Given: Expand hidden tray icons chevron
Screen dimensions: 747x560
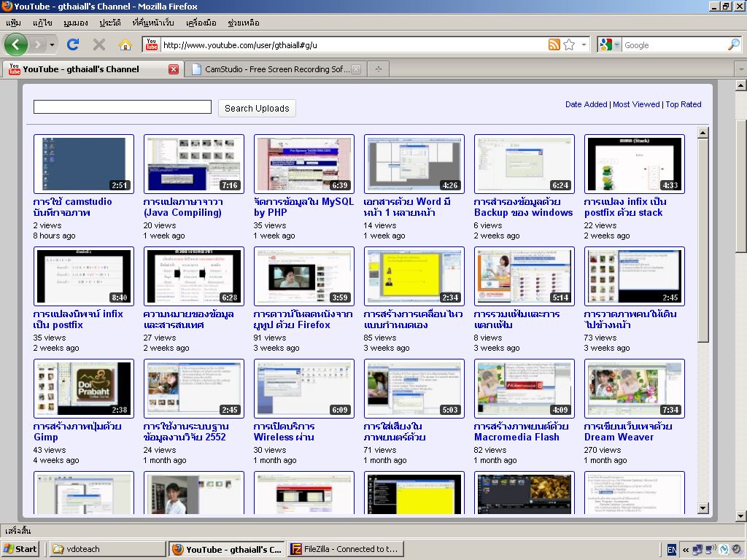Looking at the screenshot, I should [686, 550].
